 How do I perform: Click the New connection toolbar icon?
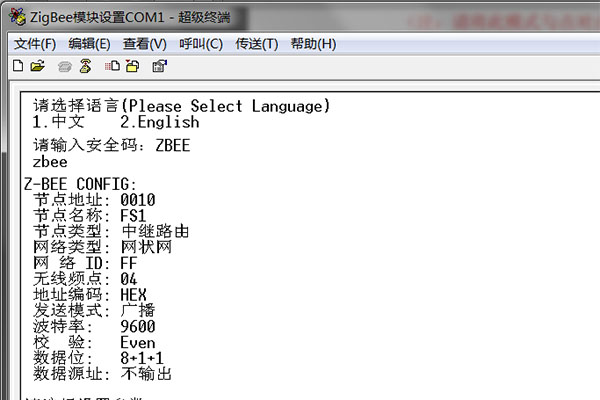pos(18,66)
